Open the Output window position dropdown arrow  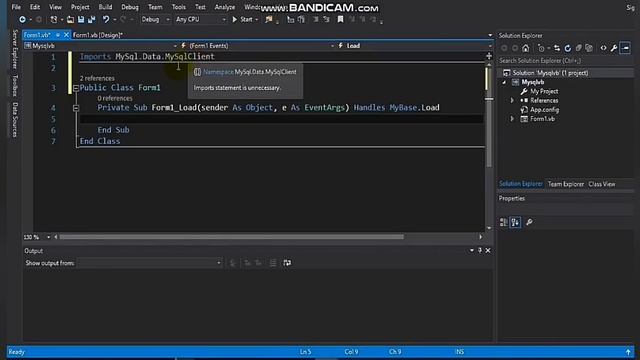pyautogui.click(x=472, y=250)
